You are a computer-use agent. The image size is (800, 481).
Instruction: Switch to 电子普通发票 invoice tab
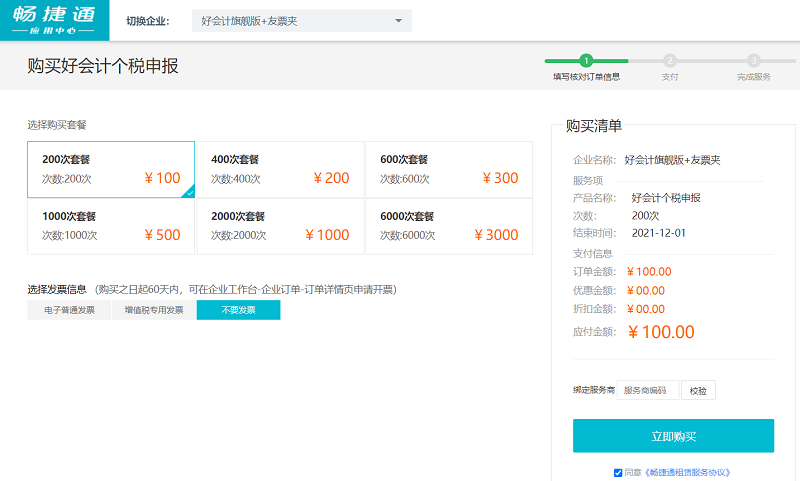(x=69, y=310)
